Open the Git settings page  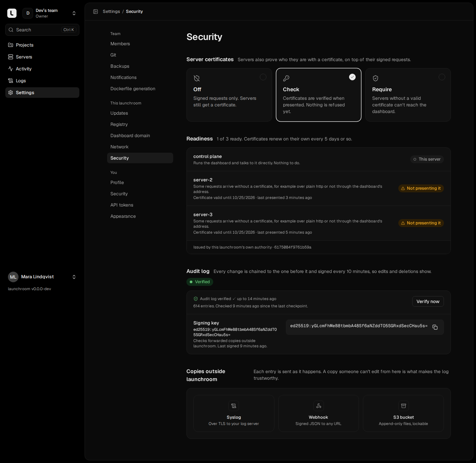(x=140, y=55)
